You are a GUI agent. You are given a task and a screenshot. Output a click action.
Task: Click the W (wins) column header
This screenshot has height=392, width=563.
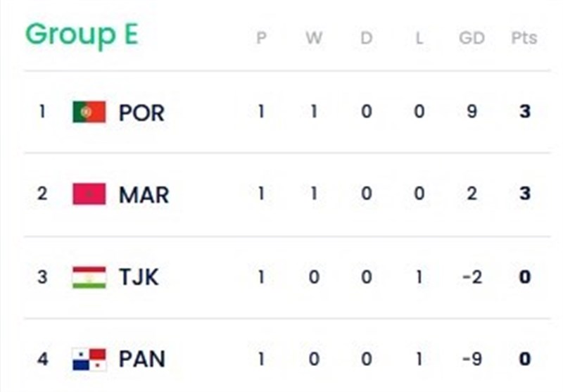[314, 38]
